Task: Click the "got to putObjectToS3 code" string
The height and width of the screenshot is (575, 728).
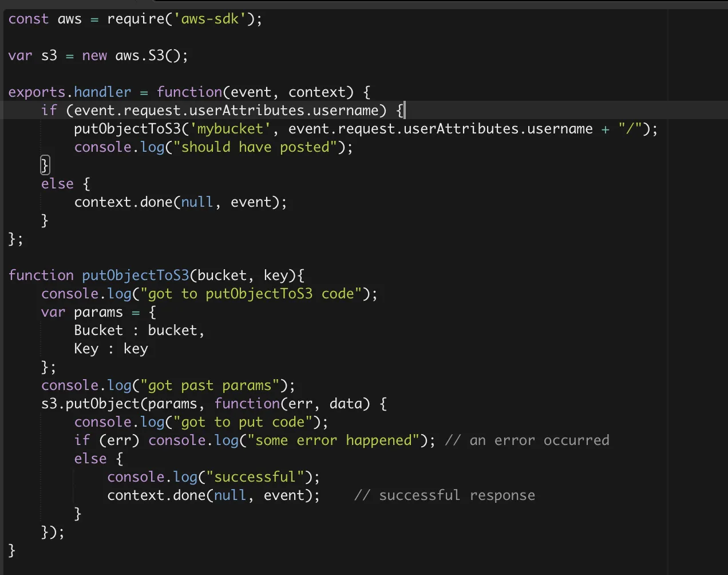Action: click(x=251, y=294)
